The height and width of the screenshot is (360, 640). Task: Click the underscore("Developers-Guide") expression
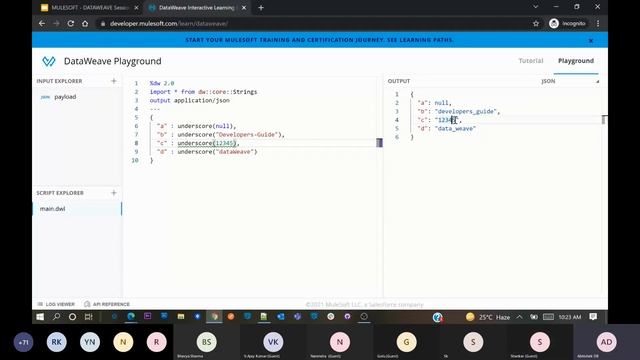coord(231,135)
